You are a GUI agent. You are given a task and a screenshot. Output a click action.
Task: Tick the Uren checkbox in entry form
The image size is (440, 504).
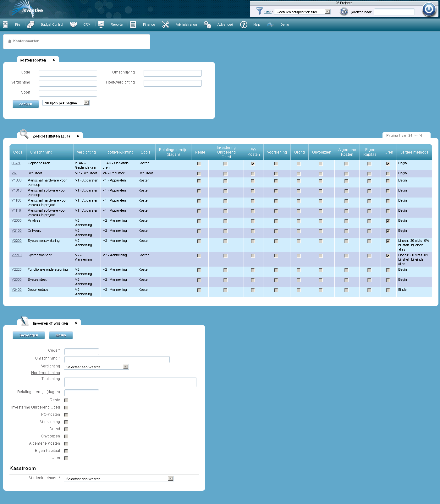coord(66,458)
